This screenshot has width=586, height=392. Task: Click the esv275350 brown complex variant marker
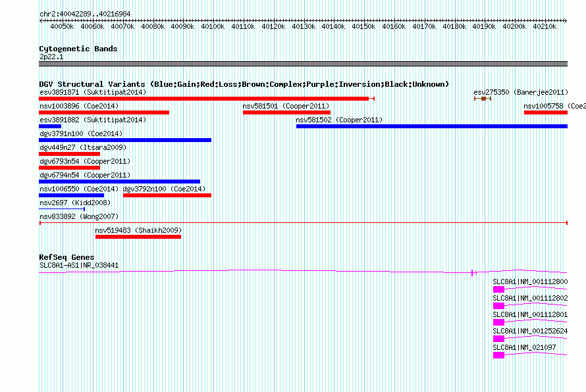(x=483, y=99)
